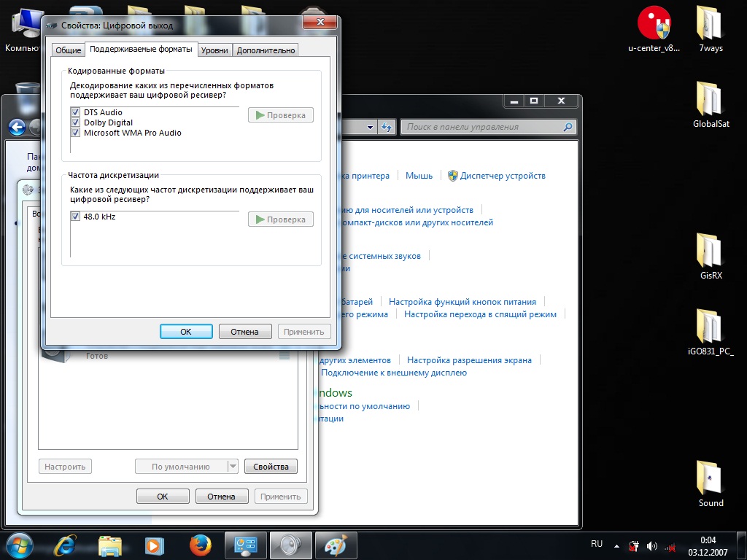Image resolution: width=747 pixels, height=560 pixels.
Task: Click the Paint icon in taskbar
Action: (336, 545)
